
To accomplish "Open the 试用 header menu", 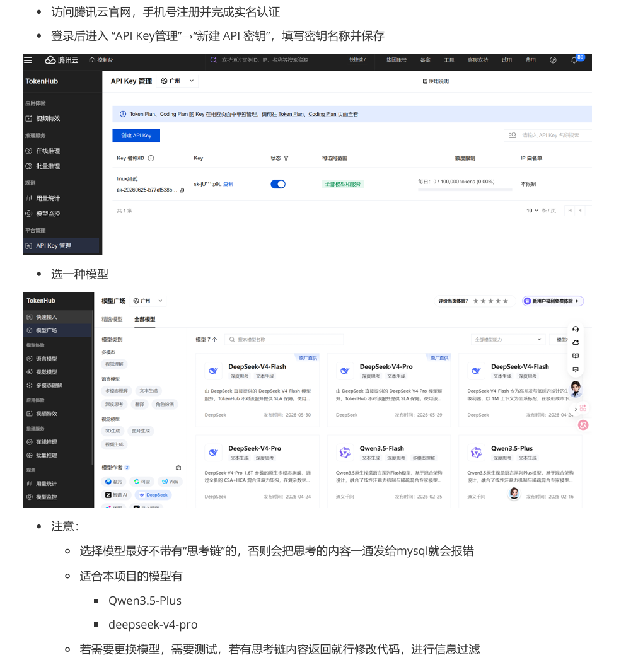I will click(x=507, y=60).
